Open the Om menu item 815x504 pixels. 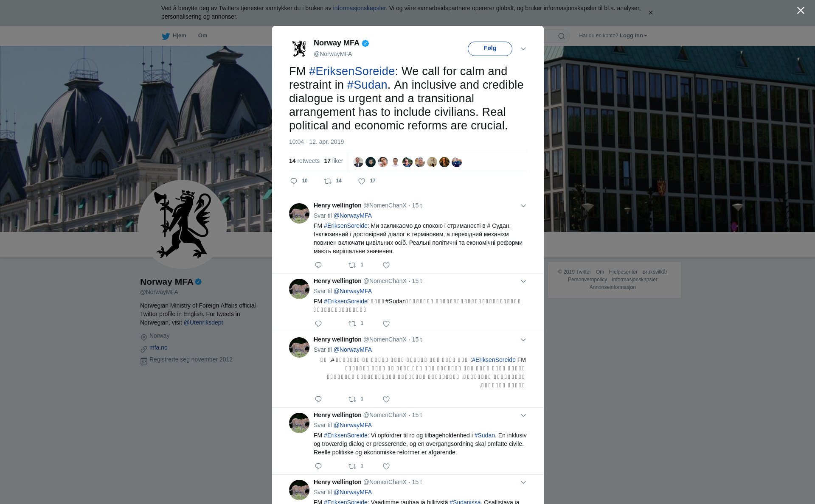tap(202, 36)
